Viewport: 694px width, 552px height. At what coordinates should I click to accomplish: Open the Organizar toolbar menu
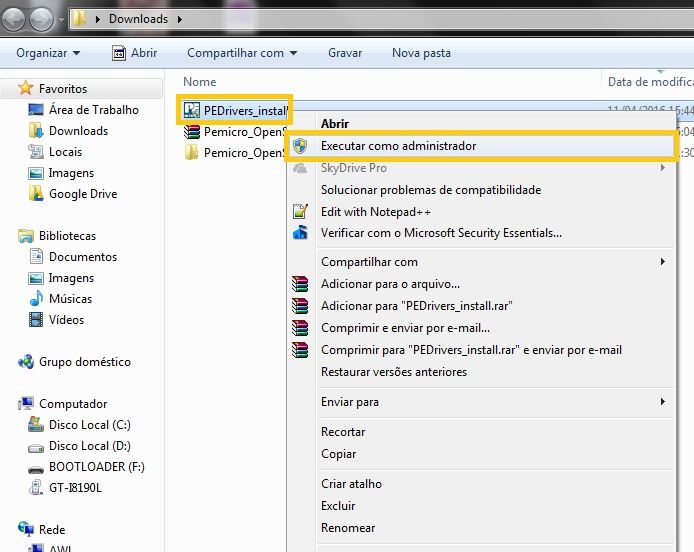click(x=48, y=53)
